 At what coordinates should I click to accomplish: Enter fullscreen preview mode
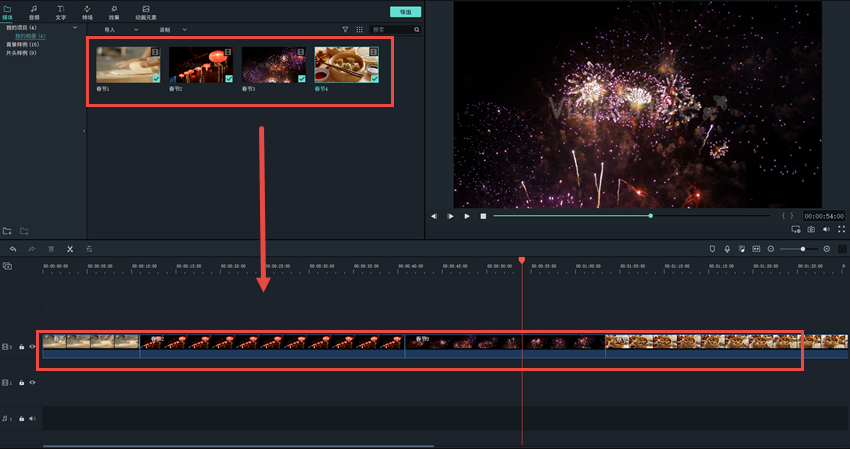(x=841, y=229)
